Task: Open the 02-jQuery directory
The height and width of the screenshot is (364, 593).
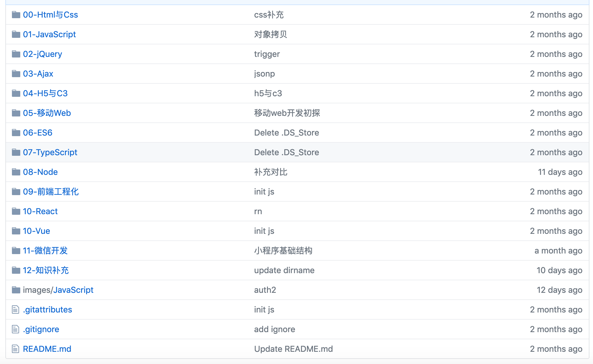Action: [x=42, y=54]
